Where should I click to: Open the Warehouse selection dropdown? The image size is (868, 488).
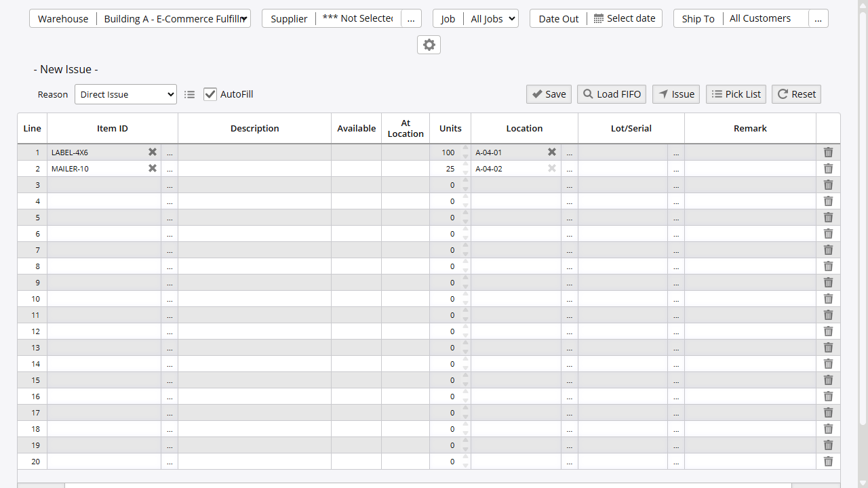point(174,18)
